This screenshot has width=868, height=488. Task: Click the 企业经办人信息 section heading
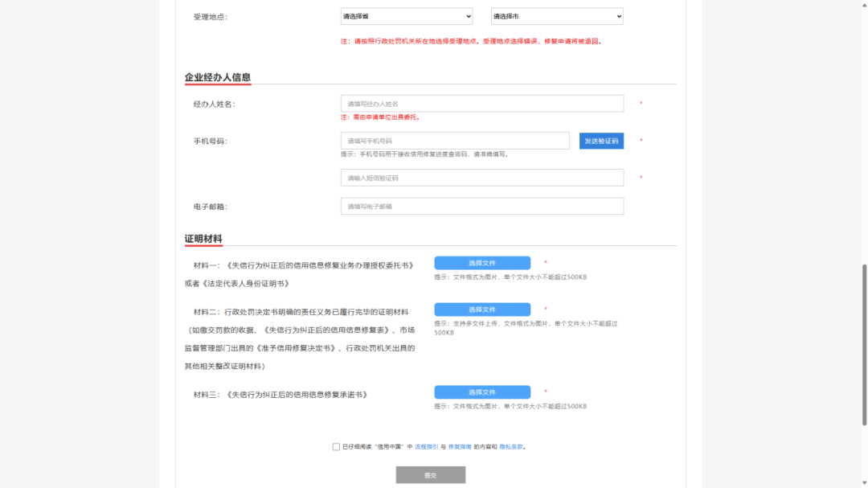218,77
